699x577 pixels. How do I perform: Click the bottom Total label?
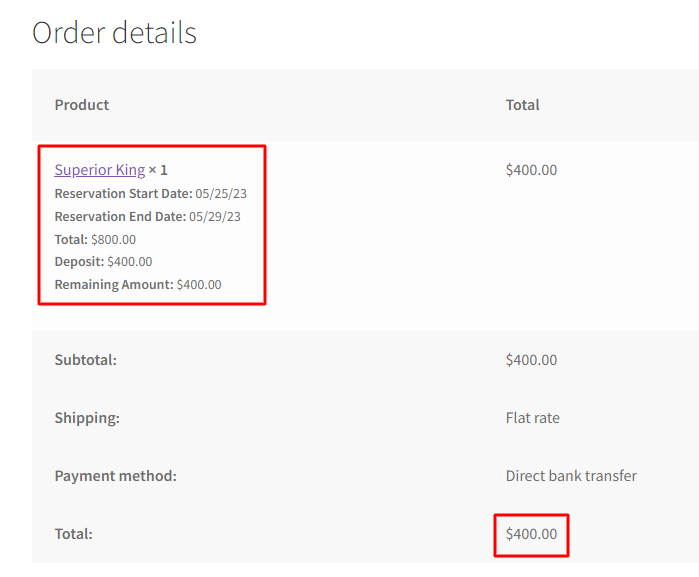[74, 534]
